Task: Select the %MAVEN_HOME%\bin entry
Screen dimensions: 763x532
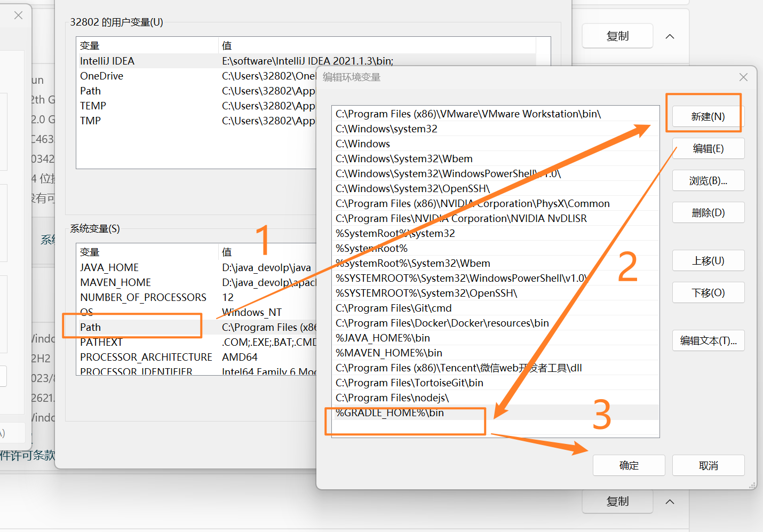Action: point(388,353)
